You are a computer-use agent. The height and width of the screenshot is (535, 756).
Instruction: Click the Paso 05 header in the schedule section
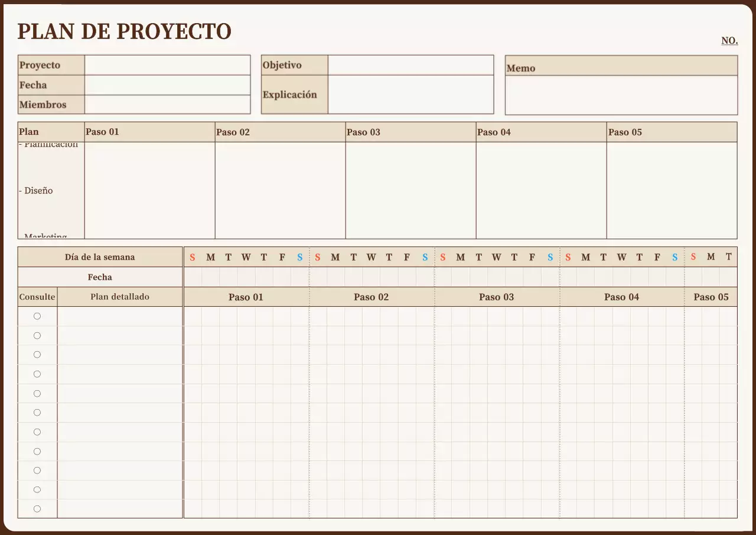(x=711, y=297)
